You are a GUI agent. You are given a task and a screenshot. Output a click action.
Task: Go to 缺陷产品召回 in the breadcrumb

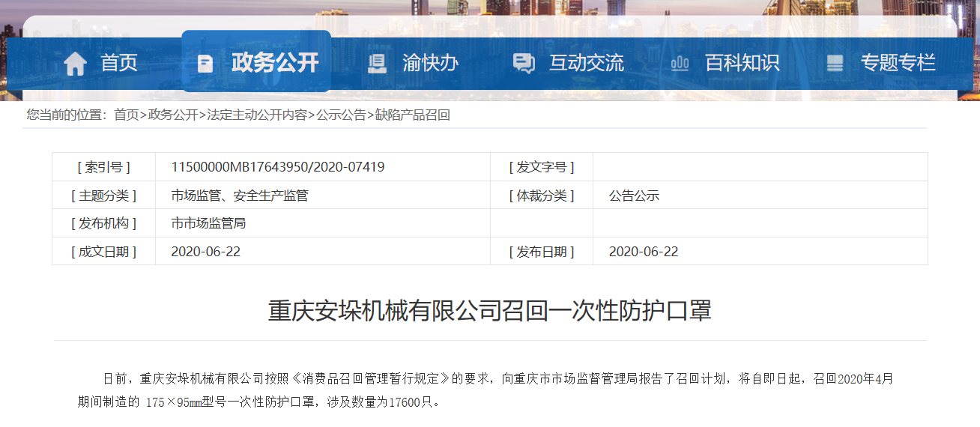[x=412, y=115]
